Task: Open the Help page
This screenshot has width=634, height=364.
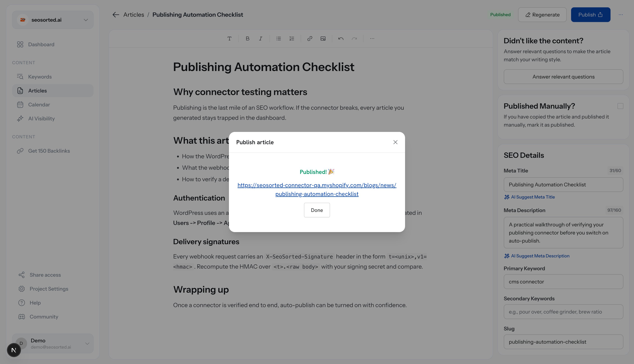Action: click(x=53, y=303)
